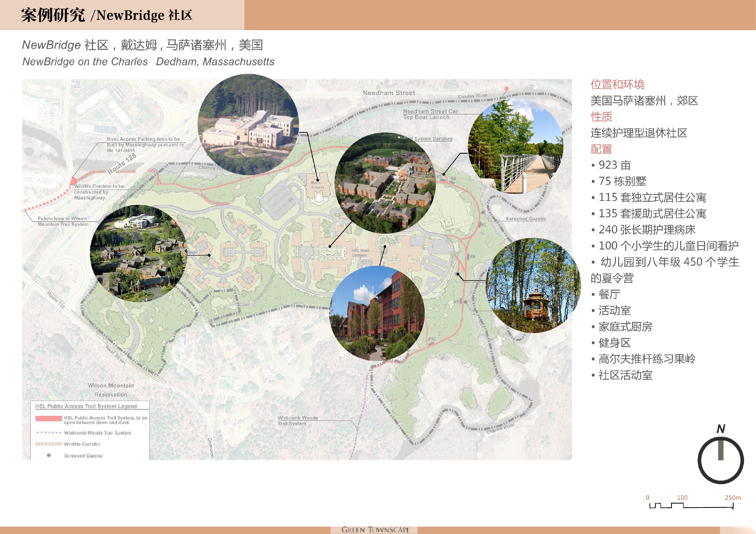756x534 pixels.
Task: Click the aerial photo of the white institutional building
Action: 248,124
